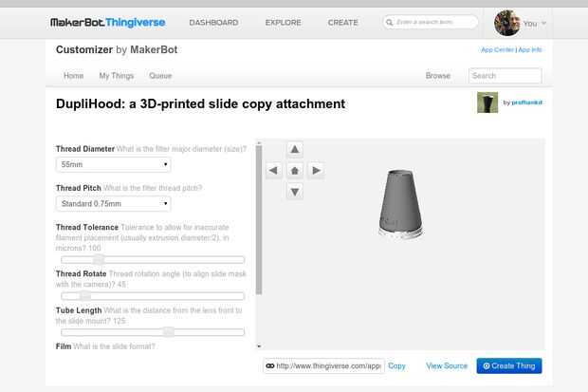Image resolution: width=588 pixels, height=392 pixels.
Task: Click the Copy link next to the URL
Action: 396,365
